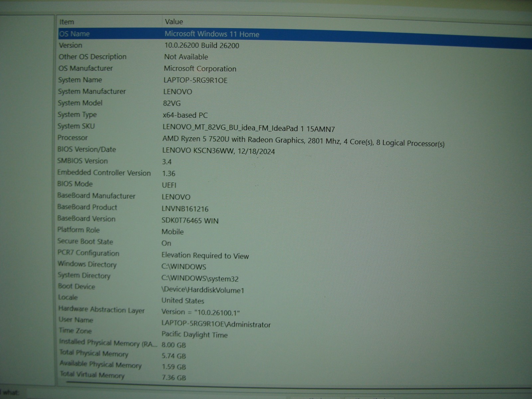Select the Version row label
This screenshot has height=399, width=532.
click(70, 45)
